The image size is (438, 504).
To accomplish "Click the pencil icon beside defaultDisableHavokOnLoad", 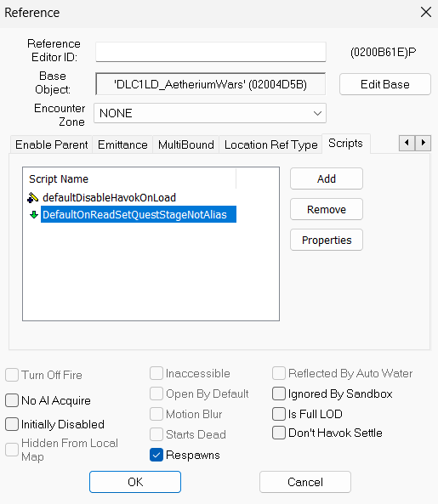I will pos(32,198).
